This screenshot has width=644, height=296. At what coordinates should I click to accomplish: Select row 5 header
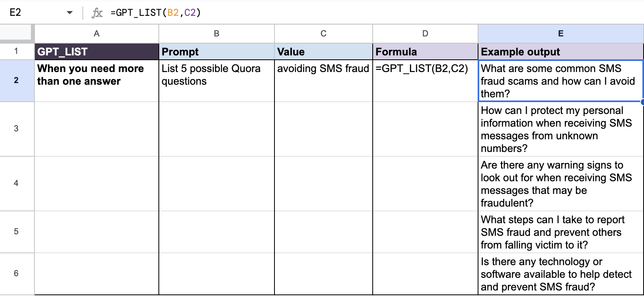click(16, 231)
